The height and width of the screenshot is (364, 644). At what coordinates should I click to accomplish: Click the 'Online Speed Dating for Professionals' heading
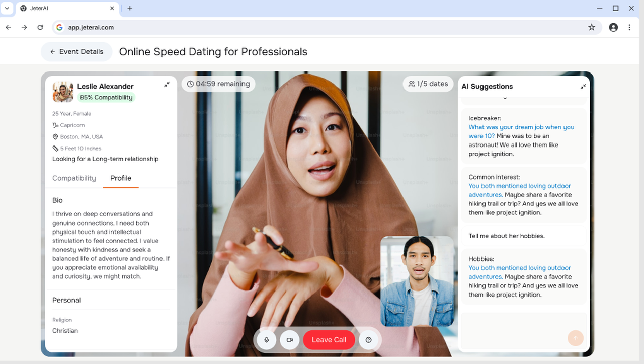[x=213, y=52]
